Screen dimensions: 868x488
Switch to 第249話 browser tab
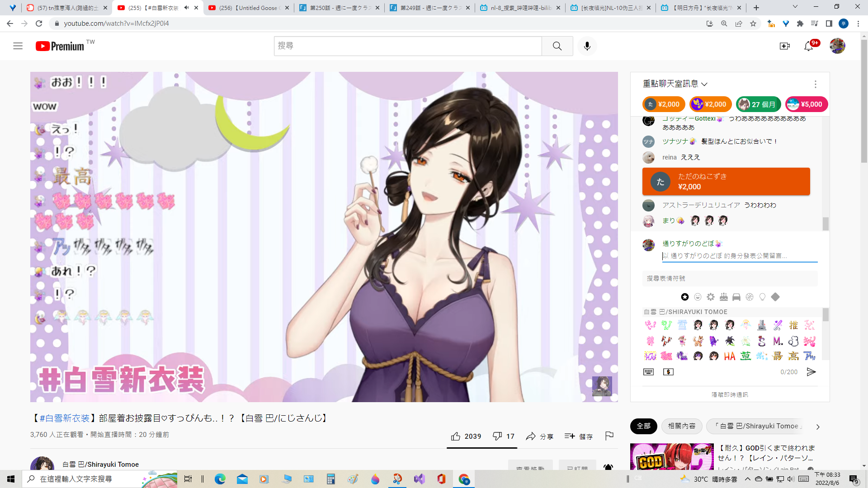click(x=430, y=8)
